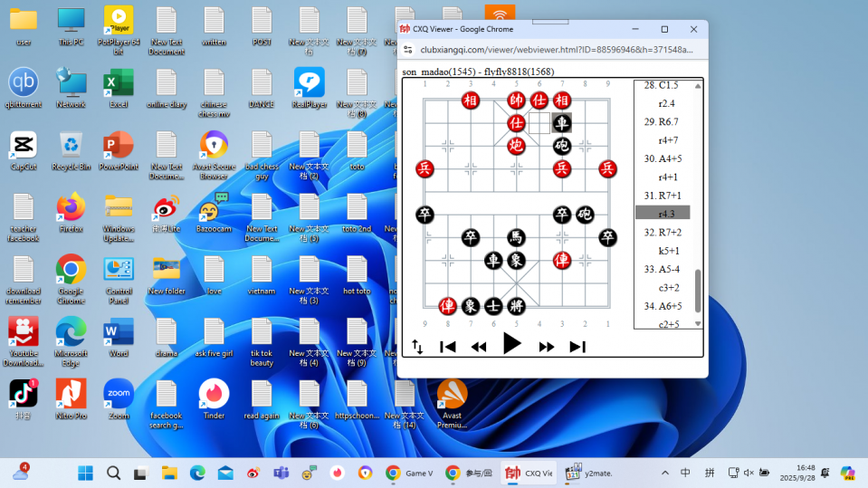The height and width of the screenshot is (488, 868).
Task: Open the New folder on desktop
Action: click(x=166, y=274)
